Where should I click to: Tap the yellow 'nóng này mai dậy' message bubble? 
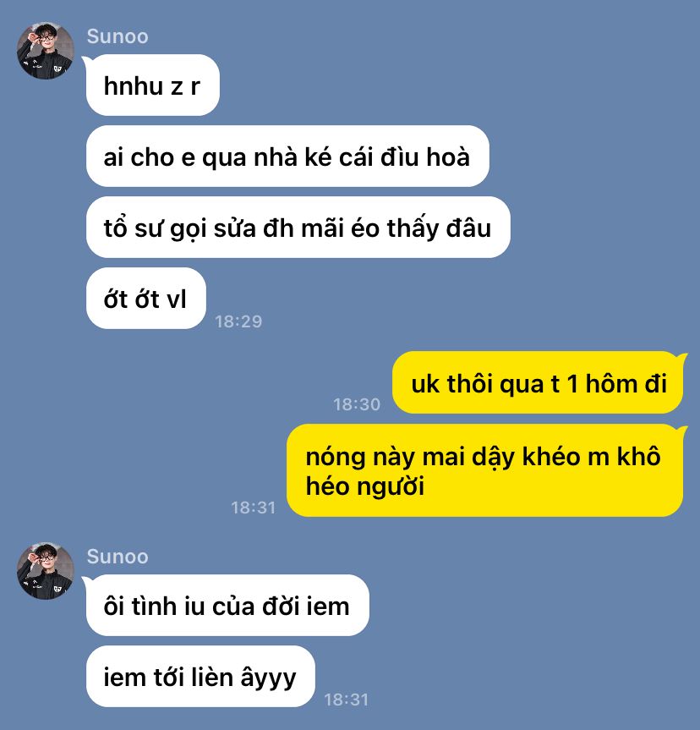(x=484, y=470)
